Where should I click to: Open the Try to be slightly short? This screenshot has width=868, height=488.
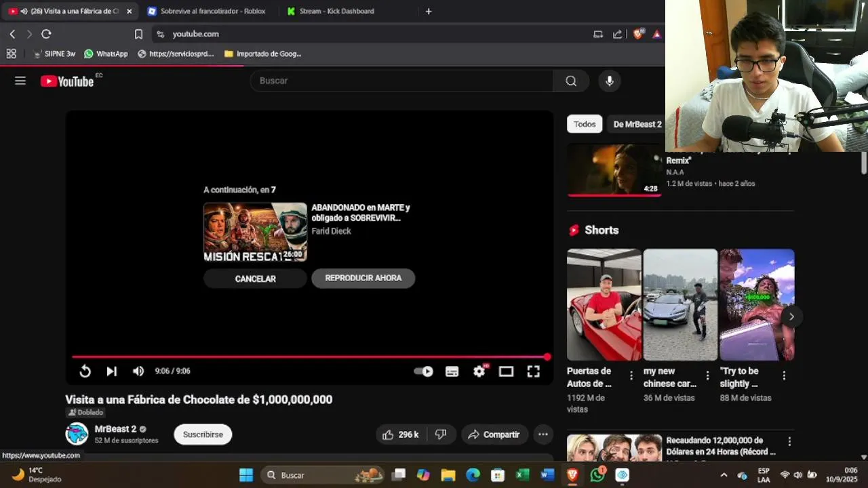757,305
